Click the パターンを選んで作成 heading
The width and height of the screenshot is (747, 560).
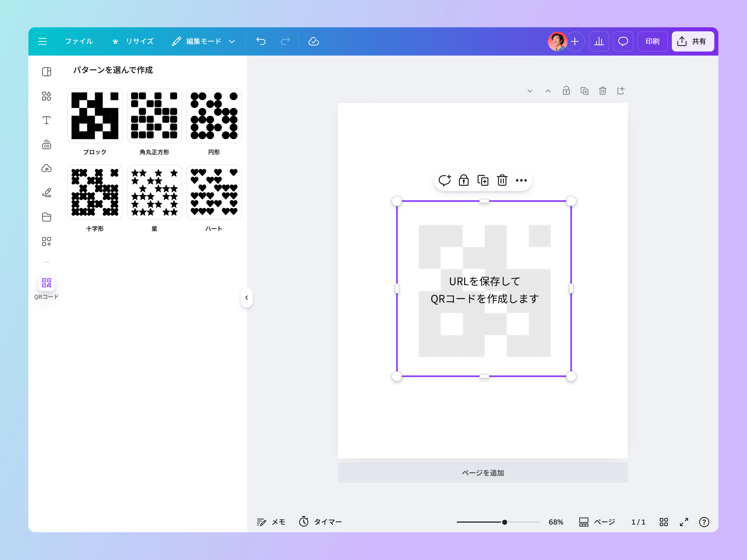pyautogui.click(x=113, y=70)
